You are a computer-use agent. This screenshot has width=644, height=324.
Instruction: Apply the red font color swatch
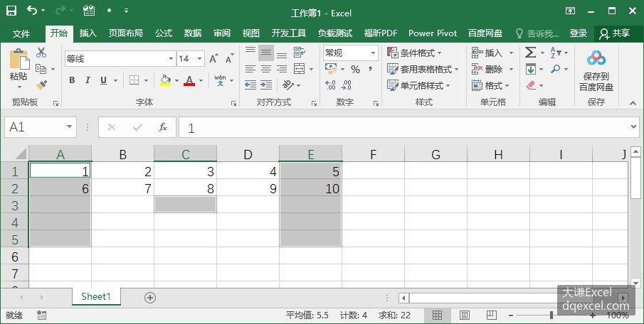[189, 80]
